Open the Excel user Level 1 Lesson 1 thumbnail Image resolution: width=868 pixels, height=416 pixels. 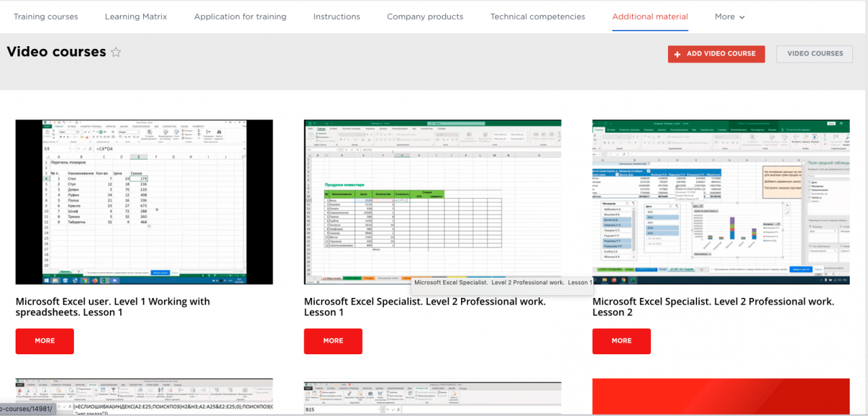click(144, 202)
